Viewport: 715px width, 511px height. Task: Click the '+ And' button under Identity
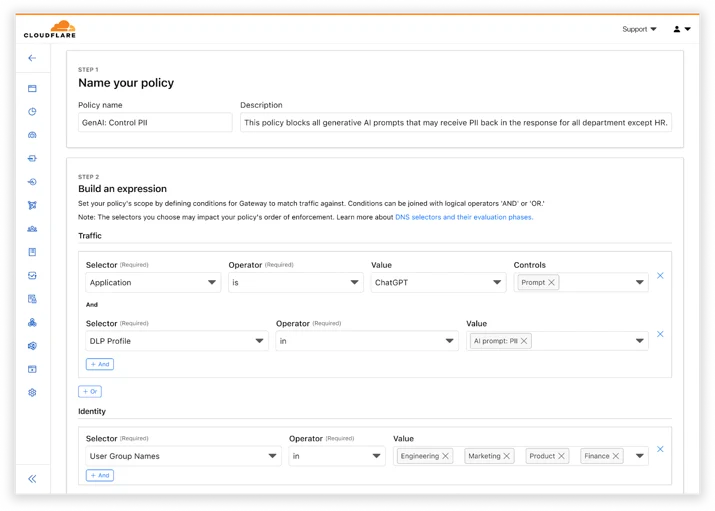click(100, 475)
